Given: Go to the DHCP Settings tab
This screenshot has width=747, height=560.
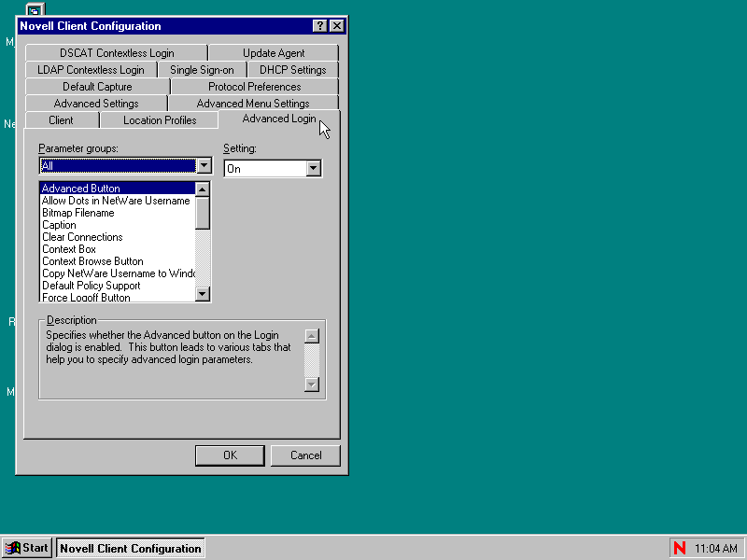Looking at the screenshot, I should [x=292, y=69].
